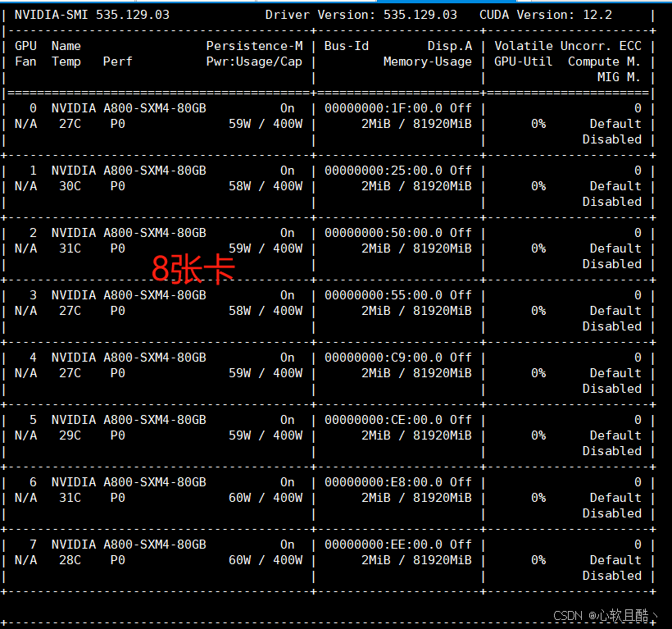This screenshot has width=672, height=629.
Task: Select the NVIDIA-SMI 535.129.03 version text
Action: pyautogui.click(x=92, y=15)
